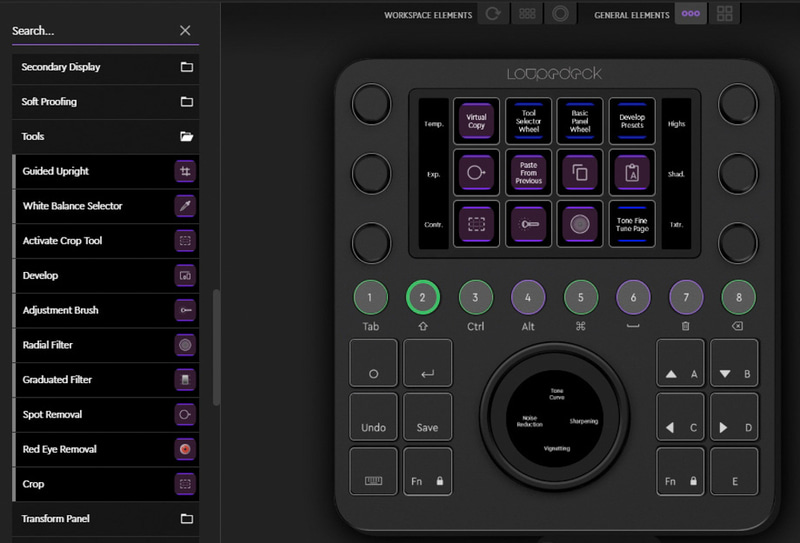Click the Save square button
This screenshot has height=543, width=800.
point(428,417)
